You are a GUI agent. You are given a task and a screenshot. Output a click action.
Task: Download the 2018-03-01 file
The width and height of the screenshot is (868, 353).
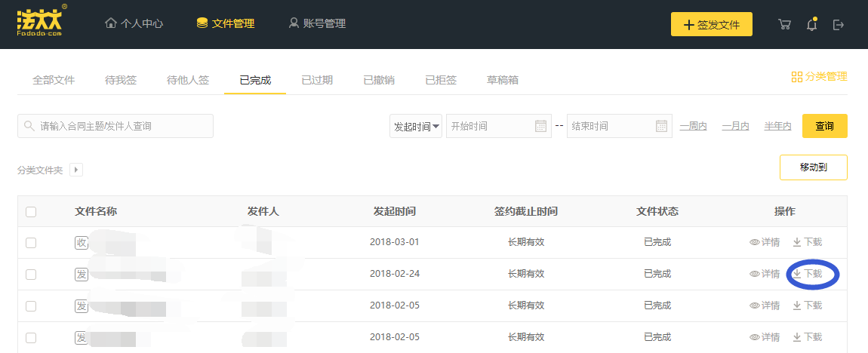pos(807,242)
